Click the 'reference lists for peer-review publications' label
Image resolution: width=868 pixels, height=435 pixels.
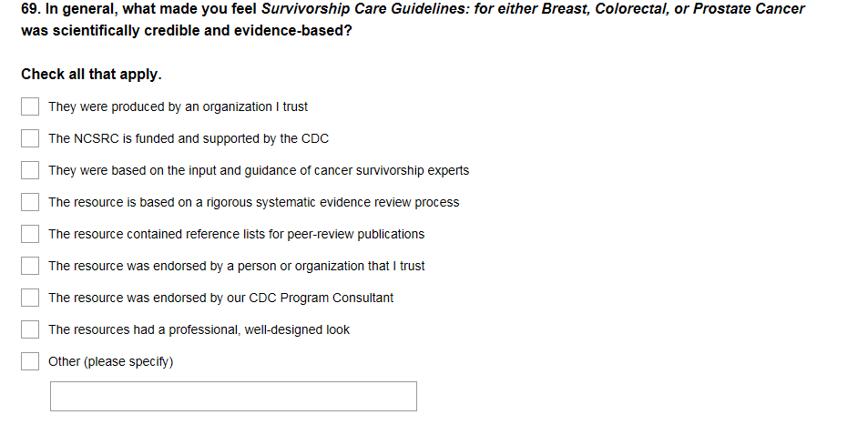tap(236, 235)
